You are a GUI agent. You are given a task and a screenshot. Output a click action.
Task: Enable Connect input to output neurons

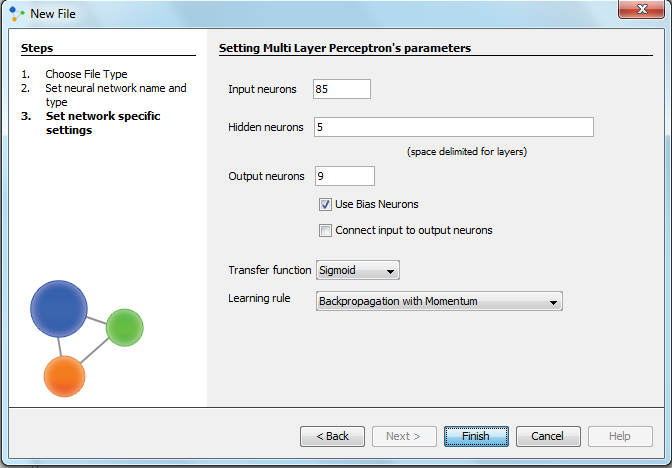326,230
